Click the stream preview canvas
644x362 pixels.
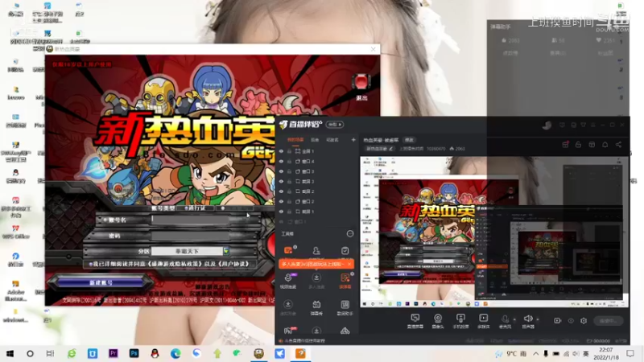(494, 232)
